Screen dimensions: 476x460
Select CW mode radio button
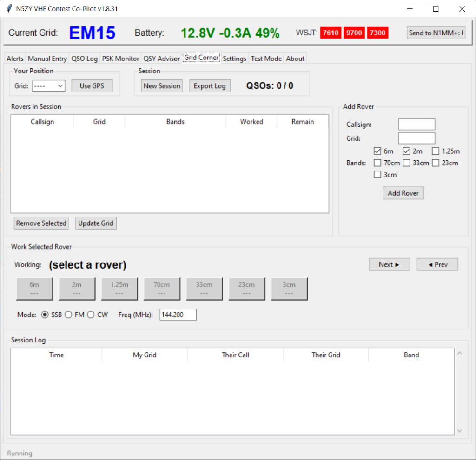click(91, 315)
